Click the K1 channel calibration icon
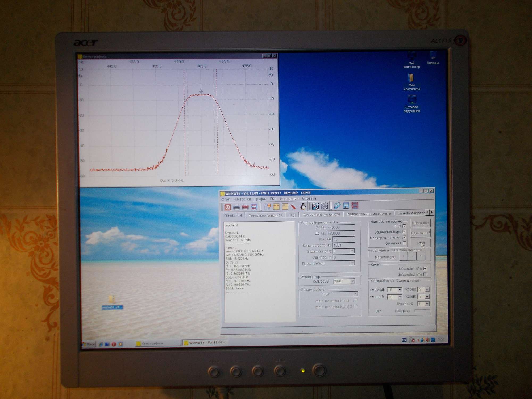The height and width of the screenshot is (399, 532). click(315, 206)
